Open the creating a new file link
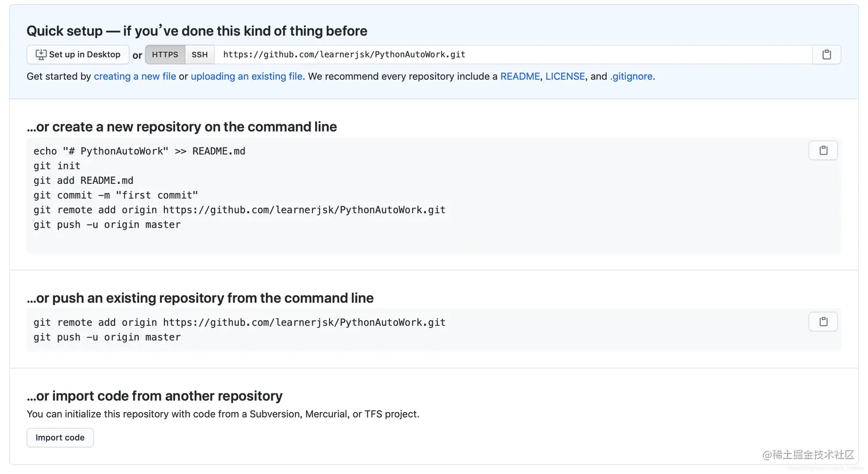Viewport: 868px width, 474px height. click(135, 76)
